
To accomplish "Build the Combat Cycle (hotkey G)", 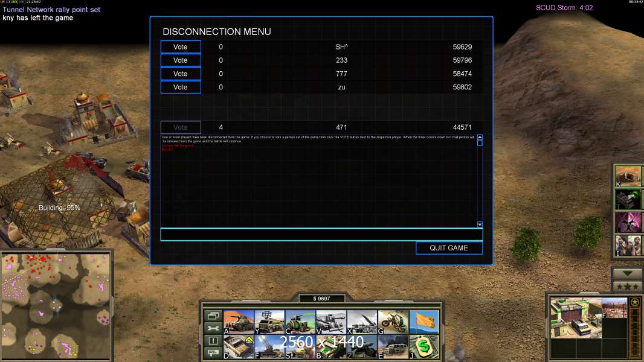I will 393,322.
